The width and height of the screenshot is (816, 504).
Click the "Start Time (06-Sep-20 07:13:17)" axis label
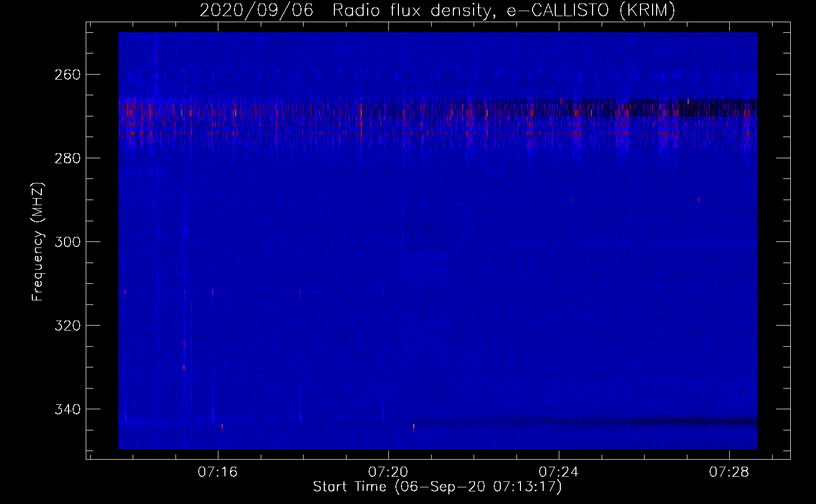click(x=437, y=487)
